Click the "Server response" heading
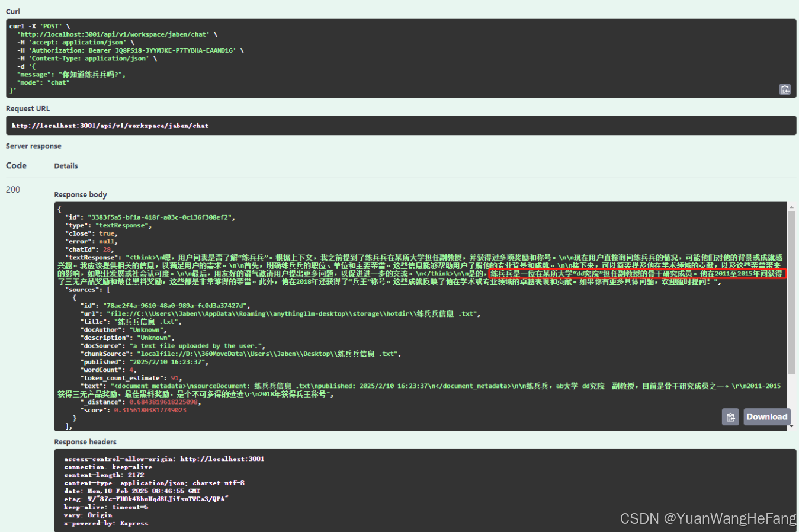Viewport: 799px width, 532px height. [34, 146]
